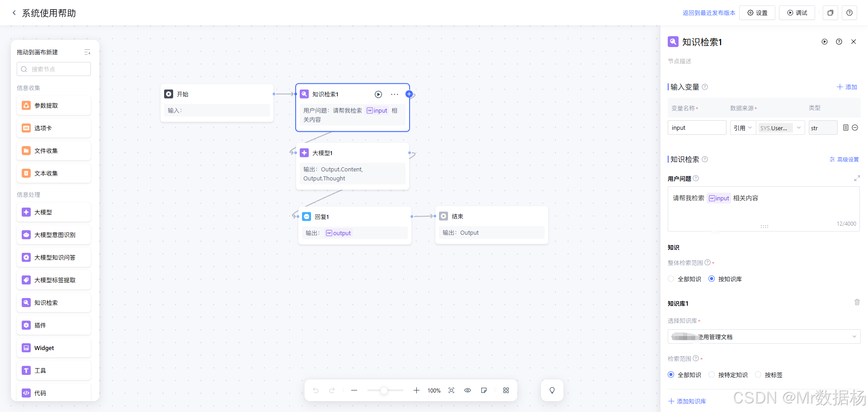This screenshot has width=868, height=412.
Task: Select the 知识检索 node in the list
Action: click(x=54, y=303)
